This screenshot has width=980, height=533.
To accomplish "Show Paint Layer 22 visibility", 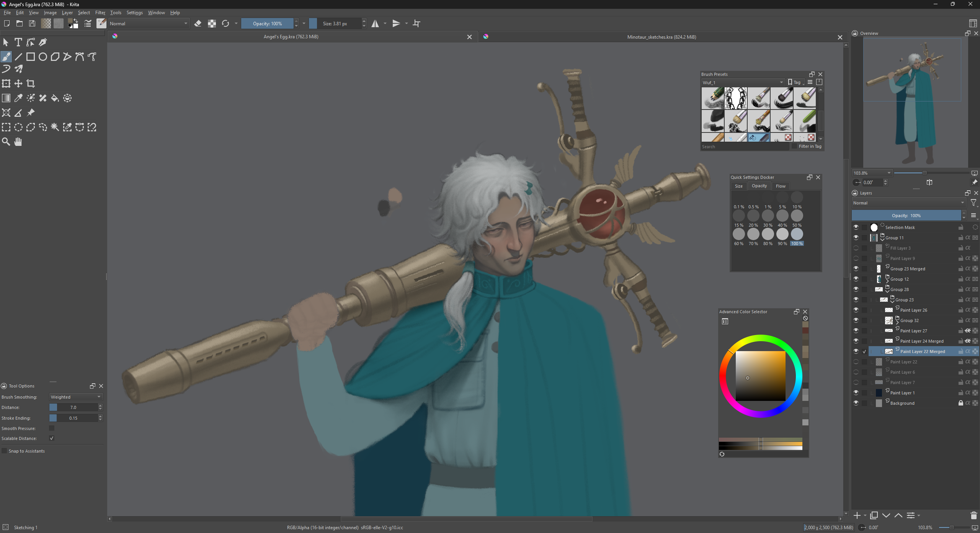I will 856,361.
